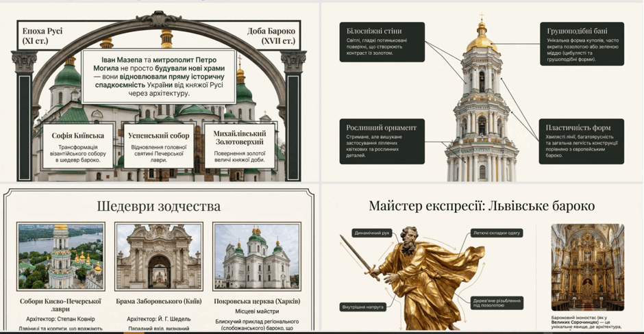Select the 'Місцеві майстри' text
Screen dimensions: 644x334
pyautogui.click(x=257, y=311)
